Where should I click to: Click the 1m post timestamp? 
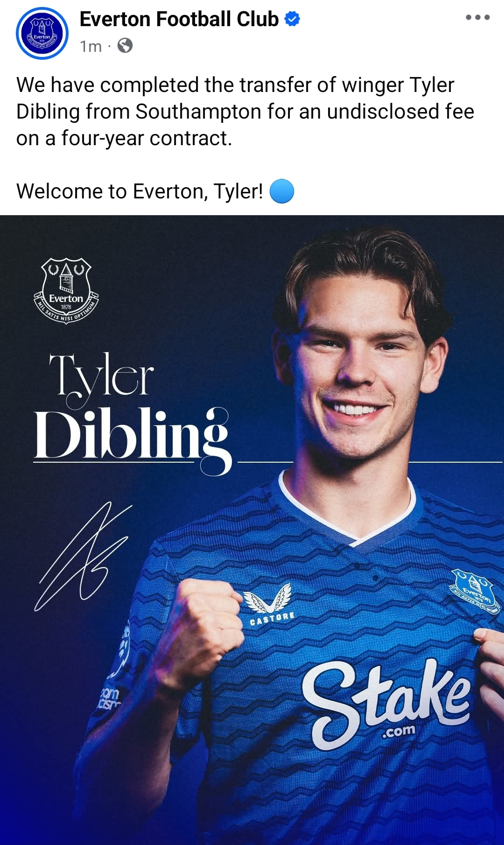[91, 46]
